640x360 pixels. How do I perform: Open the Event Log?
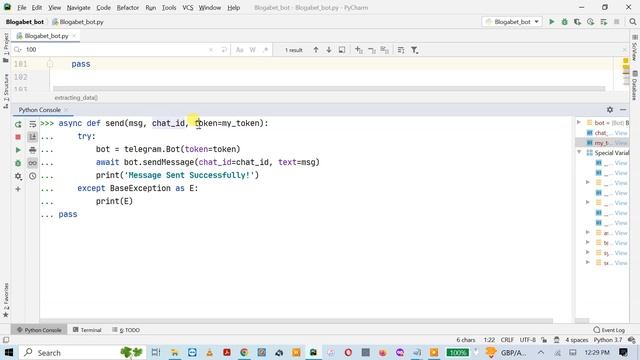(x=609, y=330)
